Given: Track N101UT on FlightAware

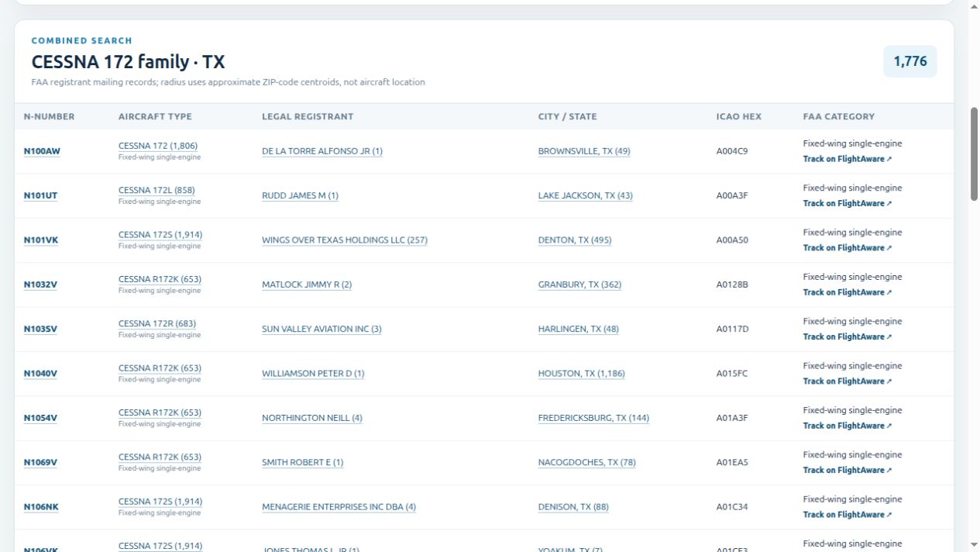Looking at the screenshot, I should tap(848, 203).
